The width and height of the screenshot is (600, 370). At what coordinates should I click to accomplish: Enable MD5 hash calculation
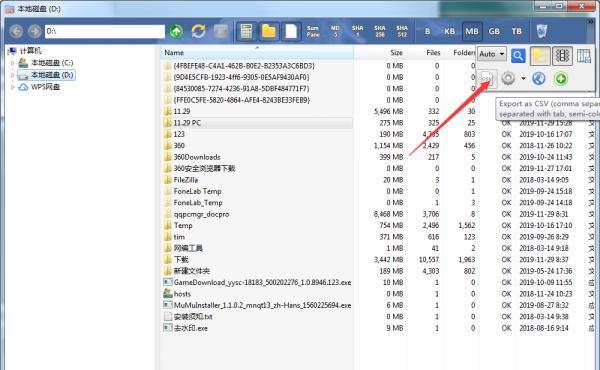(335, 31)
